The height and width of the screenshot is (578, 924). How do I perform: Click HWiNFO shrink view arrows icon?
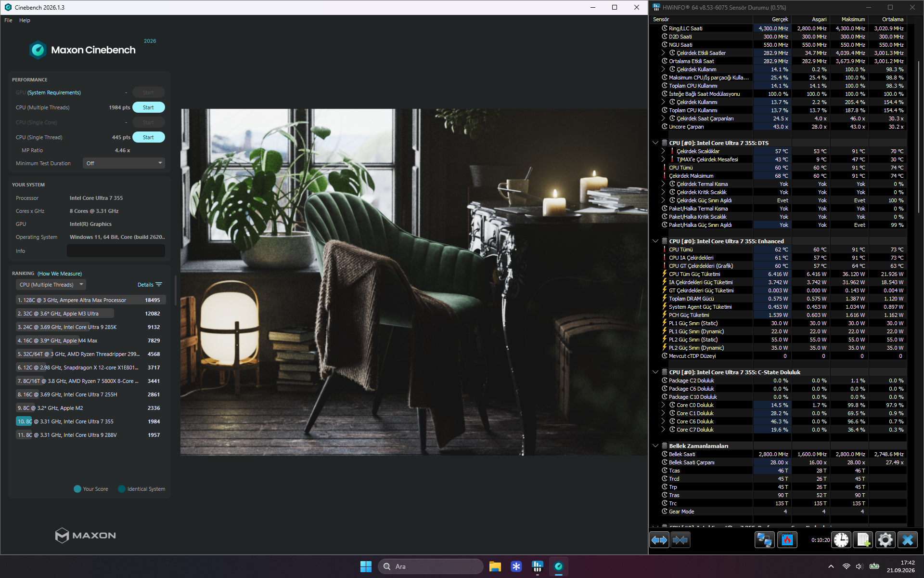pos(680,540)
